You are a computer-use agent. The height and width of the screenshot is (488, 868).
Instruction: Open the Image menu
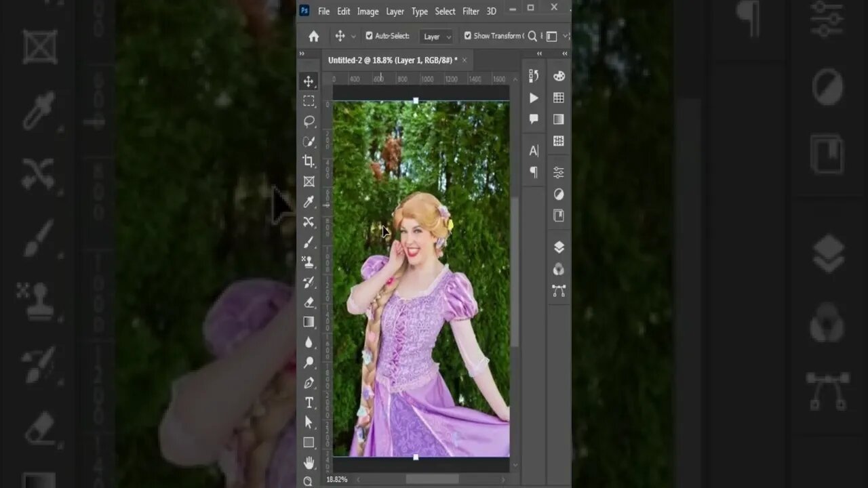368,12
